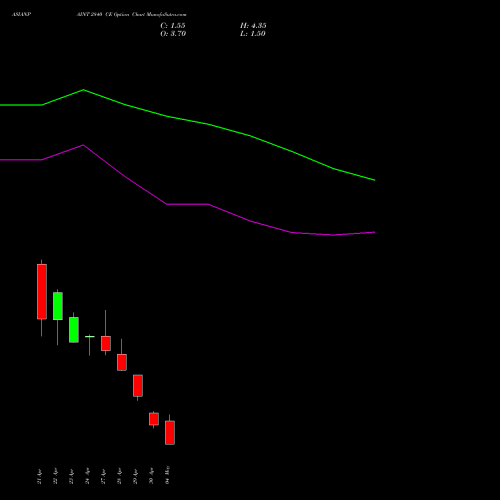Screen dimensions: 500x500
Task: Click the green upper band line
Action: coord(208,124)
